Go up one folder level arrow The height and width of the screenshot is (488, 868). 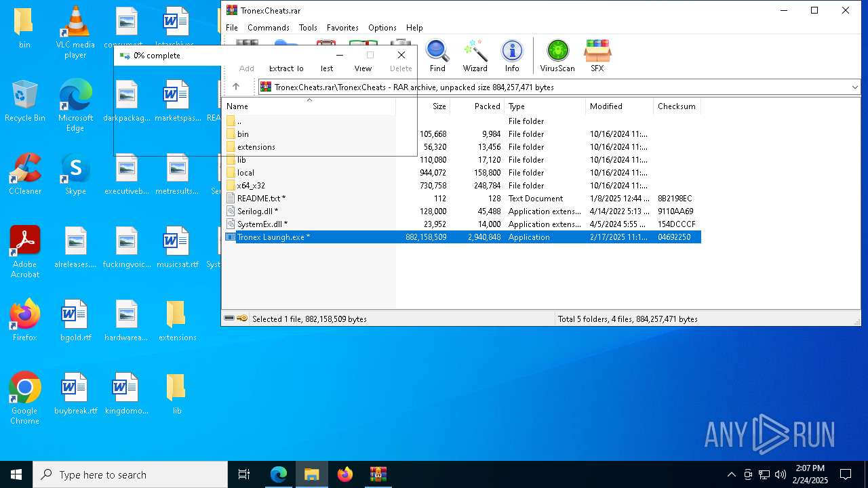click(236, 87)
